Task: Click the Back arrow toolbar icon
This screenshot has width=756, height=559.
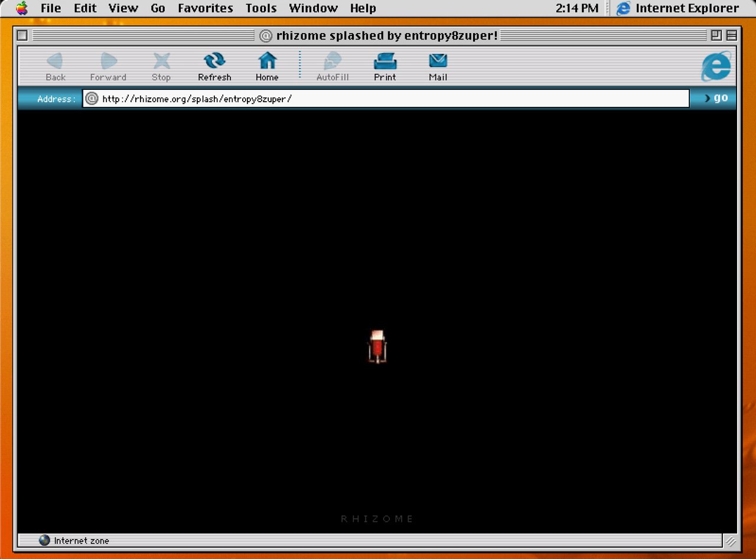Action: pyautogui.click(x=55, y=61)
